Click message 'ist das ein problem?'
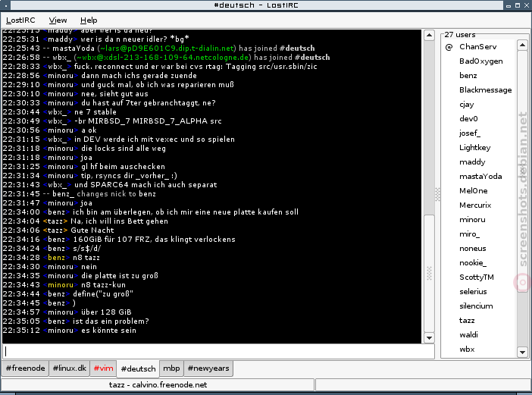This screenshot has height=395, width=532. click(x=111, y=321)
